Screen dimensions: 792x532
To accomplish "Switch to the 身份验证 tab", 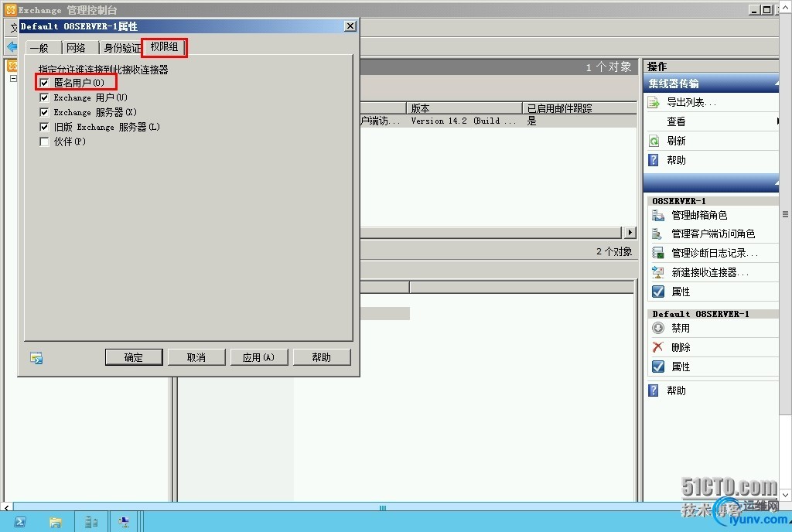I will tap(121, 48).
